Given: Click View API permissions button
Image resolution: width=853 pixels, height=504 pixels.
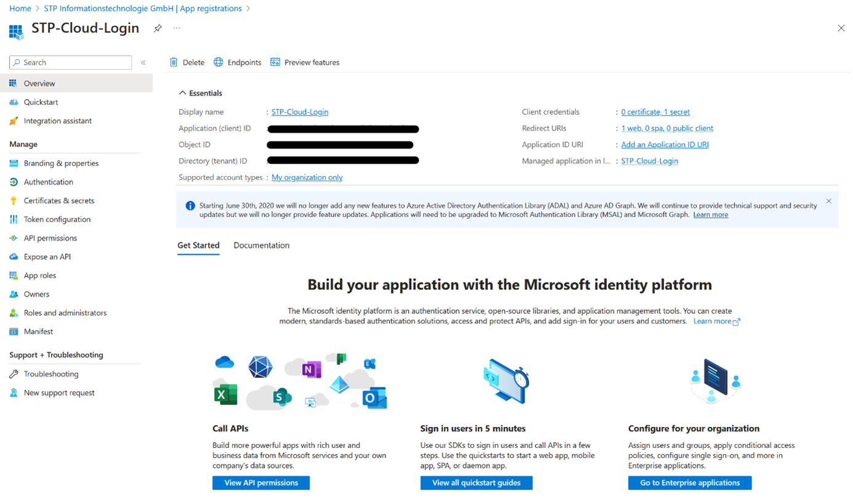Looking at the screenshot, I should click(261, 483).
